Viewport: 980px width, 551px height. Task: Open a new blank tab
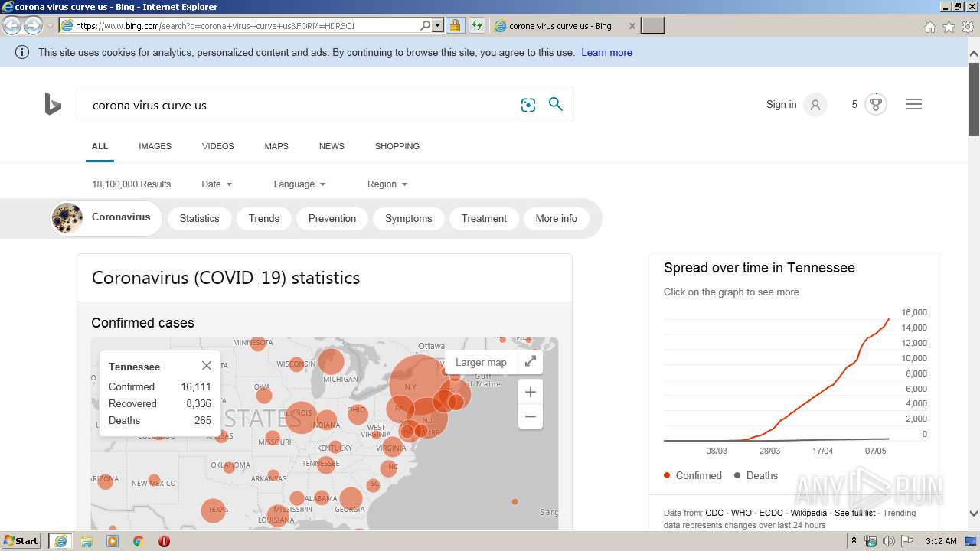point(652,26)
